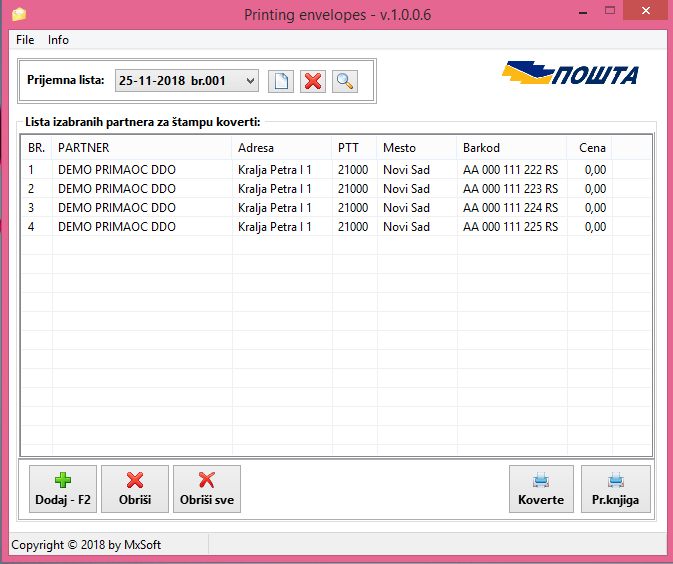Click DEMO PRIMAOC DDO in row 3
Image resolution: width=673 pixels, height=564 pixels.
tap(117, 208)
